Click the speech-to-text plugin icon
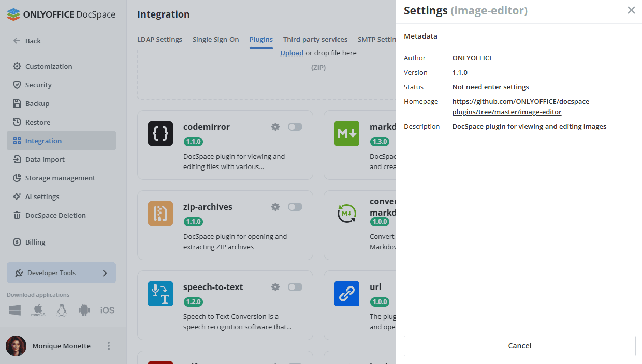 [x=160, y=294]
